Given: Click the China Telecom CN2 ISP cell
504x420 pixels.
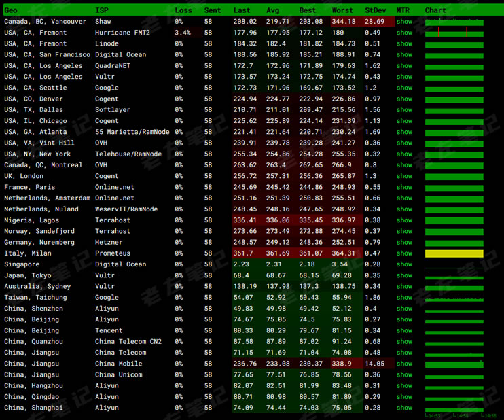Looking at the screenshot, I should 128,342.
